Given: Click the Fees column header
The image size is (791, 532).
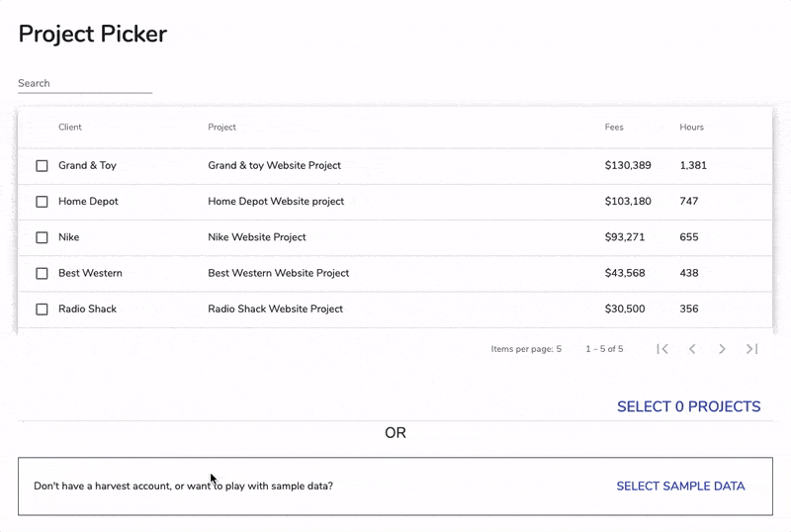Looking at the screenshot, I should [614, 128].
